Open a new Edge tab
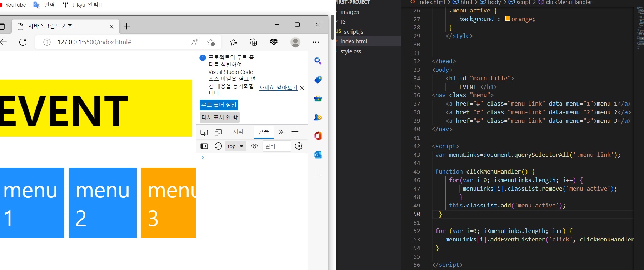The height and width of the screenshot is (270, 644). [x=126, y=26]
